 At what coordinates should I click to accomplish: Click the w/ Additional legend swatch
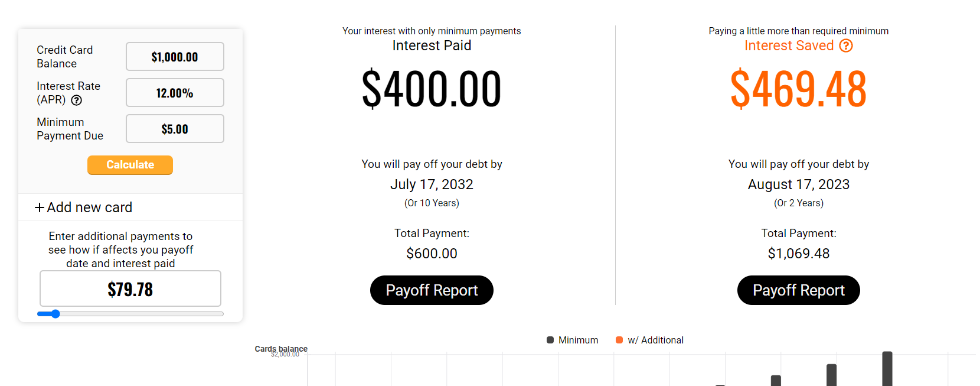[x=619, y=340]
